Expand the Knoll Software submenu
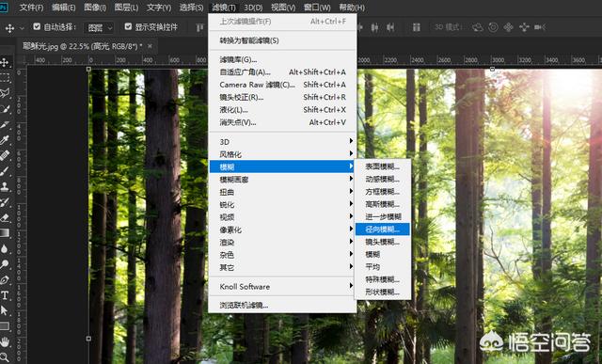Screen dimensions: 602x364 point(282,287)
